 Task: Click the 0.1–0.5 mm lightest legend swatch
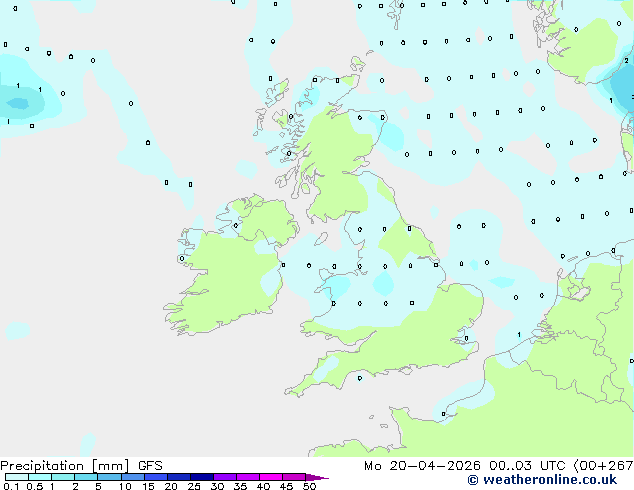pyautogui.click(x=17, y=477)
